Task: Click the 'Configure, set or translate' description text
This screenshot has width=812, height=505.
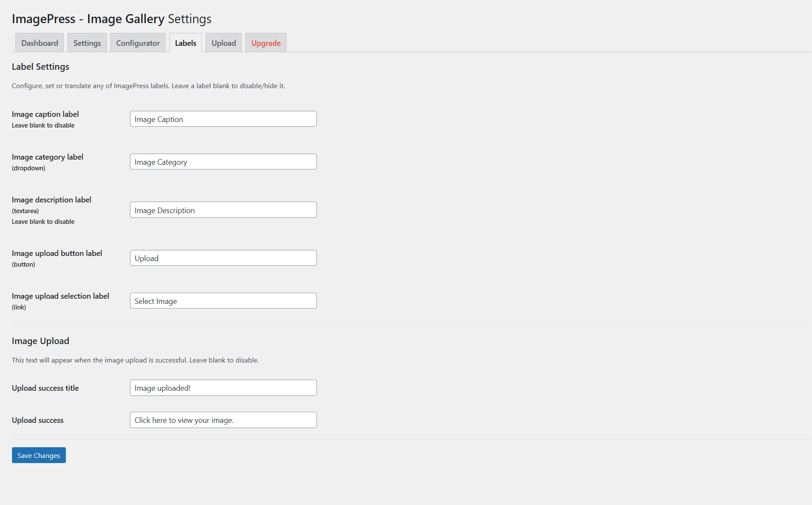Action: pos(148,86)
